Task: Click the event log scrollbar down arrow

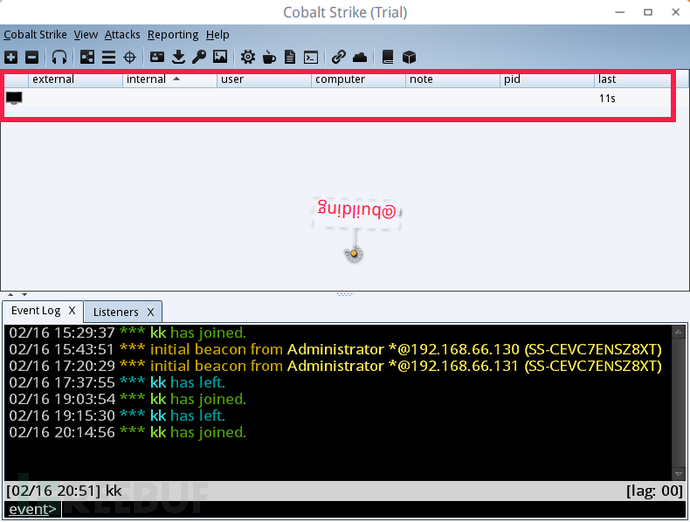Action: [x=678, y=474]
